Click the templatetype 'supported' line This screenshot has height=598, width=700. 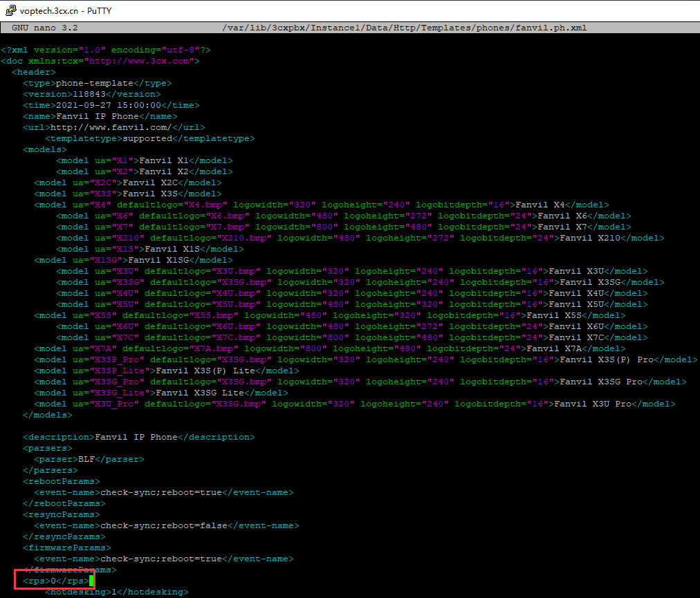click(x=150, y=138)
